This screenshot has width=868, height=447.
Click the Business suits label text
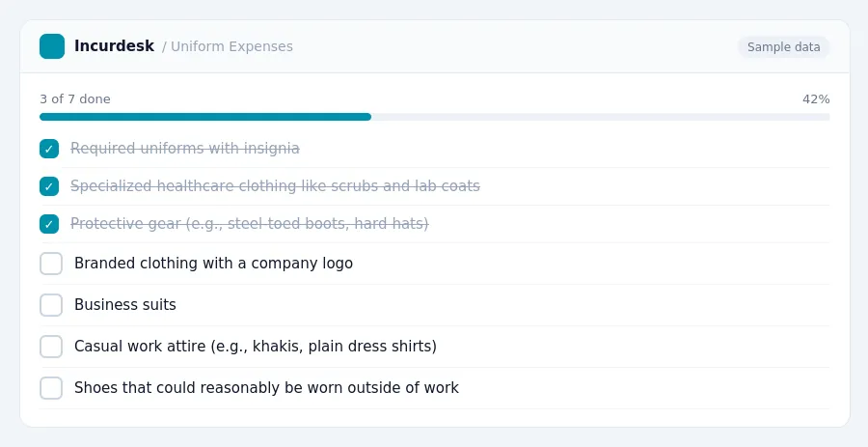(x=125, y=305)
